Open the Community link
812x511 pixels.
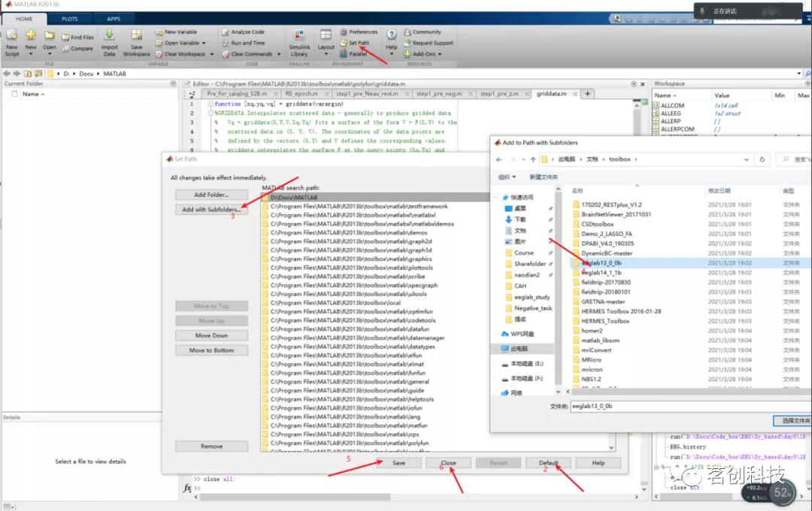click(x=423, y=32)
